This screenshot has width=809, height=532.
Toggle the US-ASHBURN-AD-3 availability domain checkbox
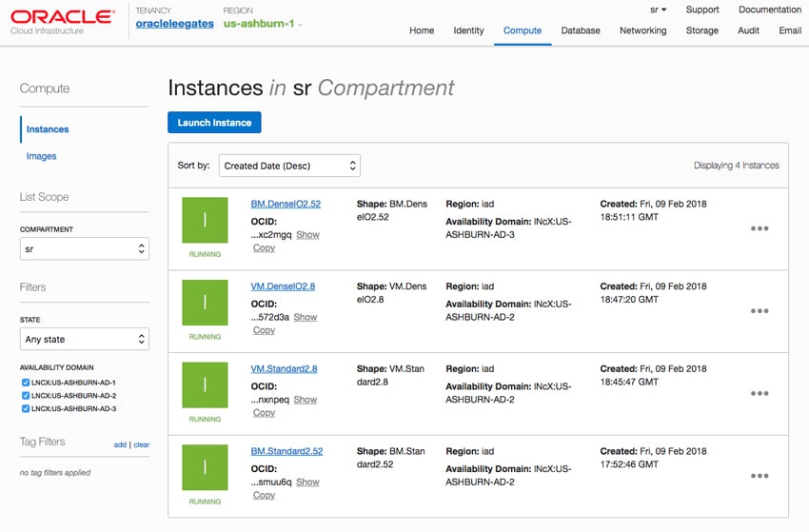[x=26, y=408]
